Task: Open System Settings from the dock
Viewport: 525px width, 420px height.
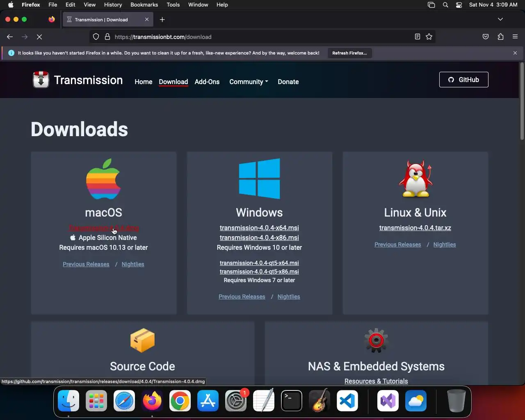Action: coord(236,401)
